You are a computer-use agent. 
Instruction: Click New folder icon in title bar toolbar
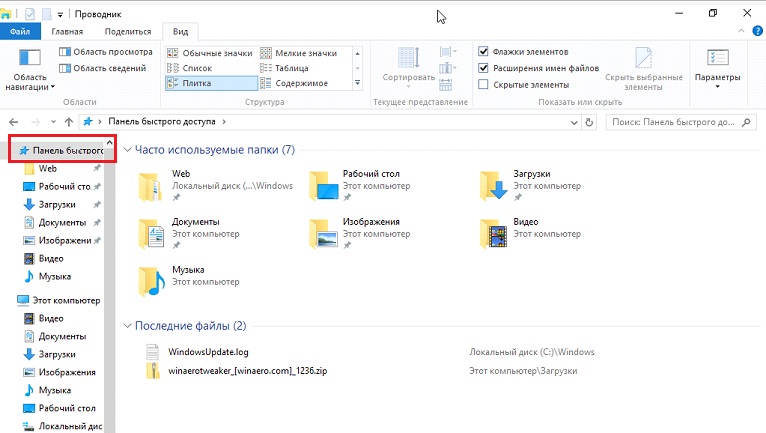tap(46, 14)
